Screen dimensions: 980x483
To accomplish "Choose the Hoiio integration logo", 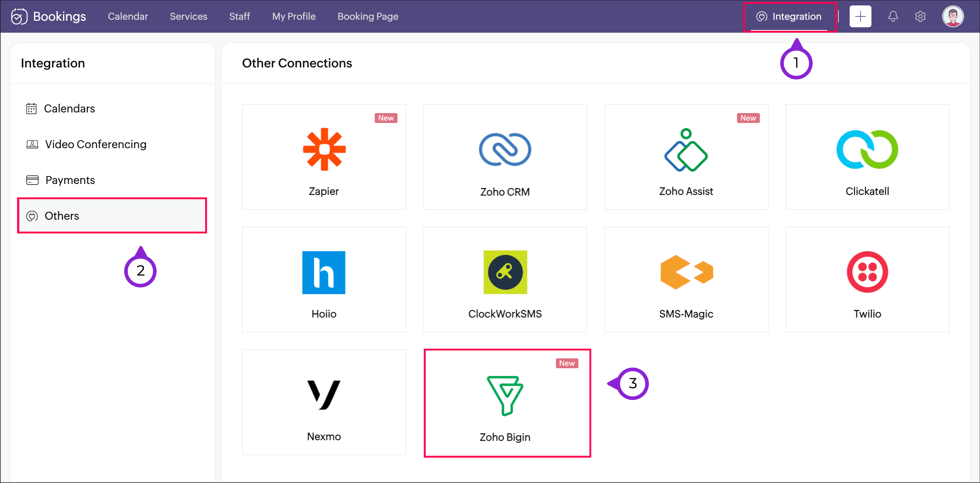I will (x=324, y=272).
